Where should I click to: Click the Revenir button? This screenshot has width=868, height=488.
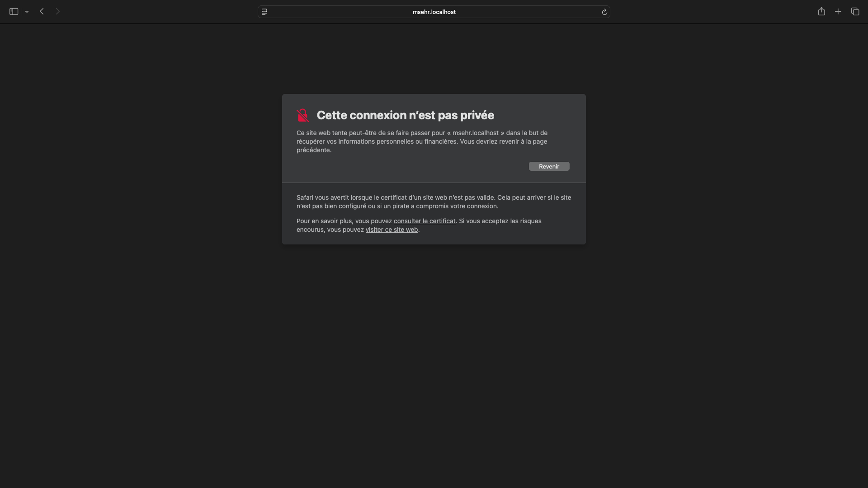click(549, 166)
